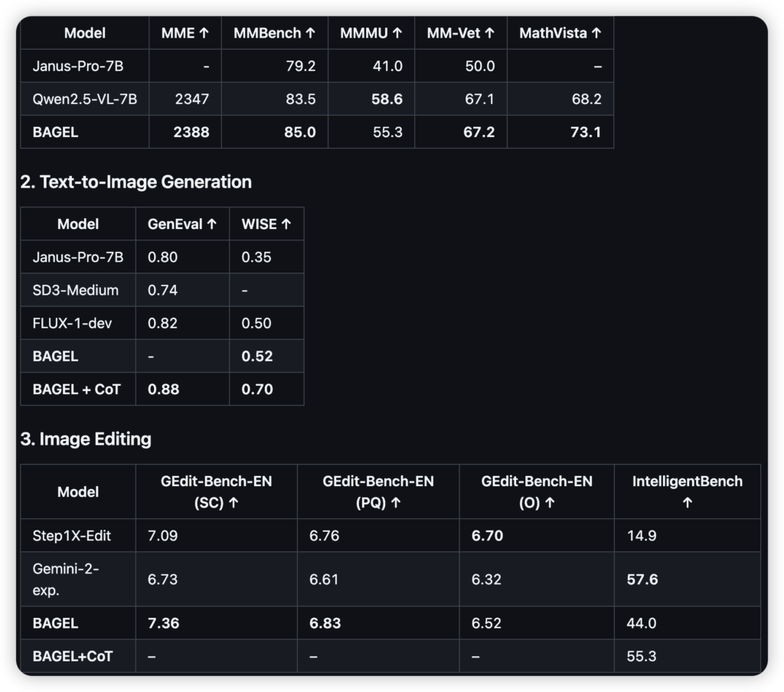Select the 6.76 PQ value

coord(324,536)
